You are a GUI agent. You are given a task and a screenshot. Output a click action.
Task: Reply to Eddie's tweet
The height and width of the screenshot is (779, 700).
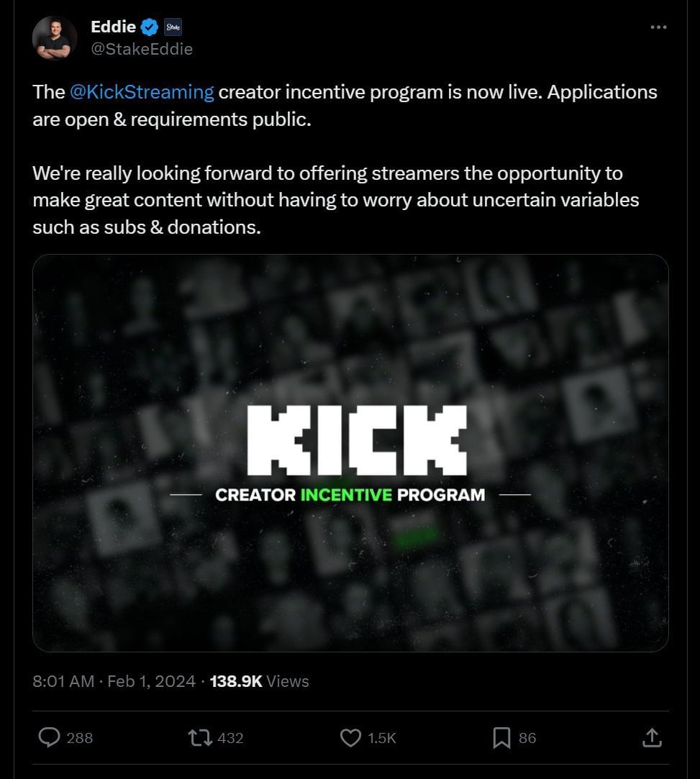pos(47,737)
